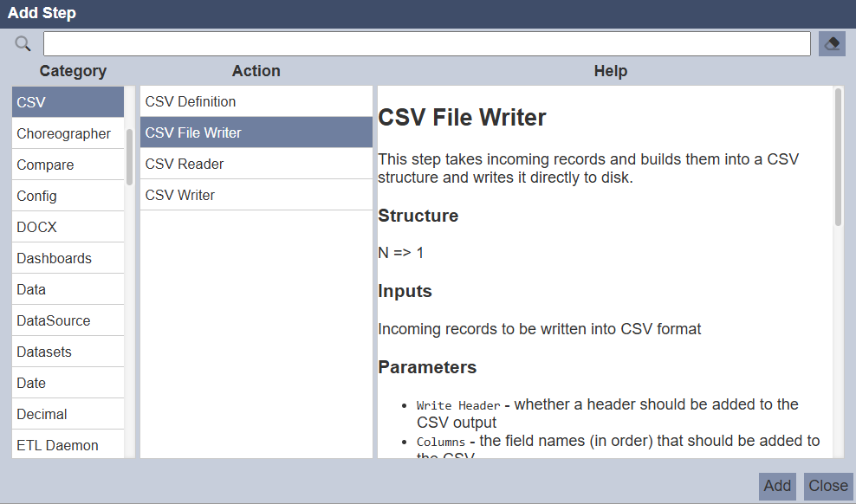Click inside the step search field
The height and width of the screenshot is (504, 856).
(x=426, y=43)
